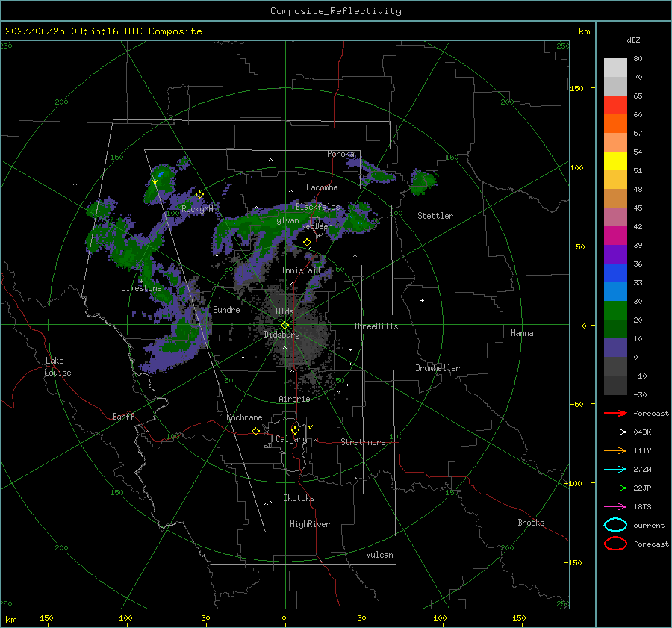Click the red forecast arrow in legend
The image size is (672, 628).
click(615, 413)
